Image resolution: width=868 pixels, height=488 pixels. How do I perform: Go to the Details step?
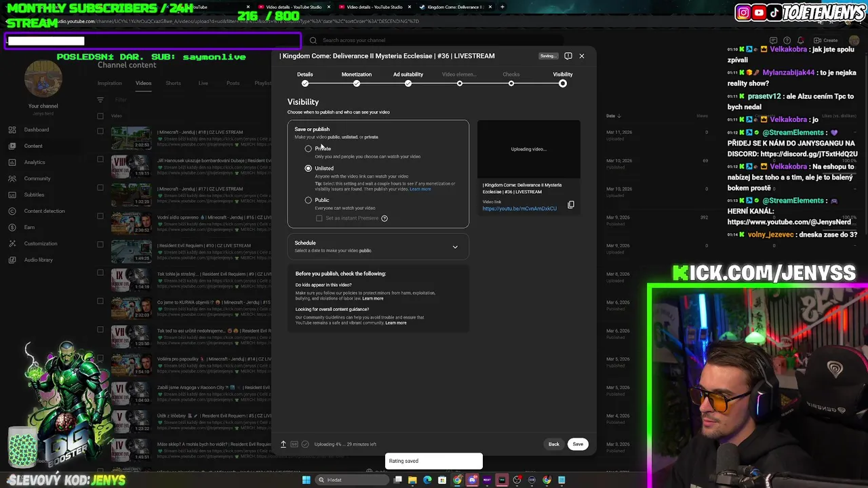(x=305, y=79)
